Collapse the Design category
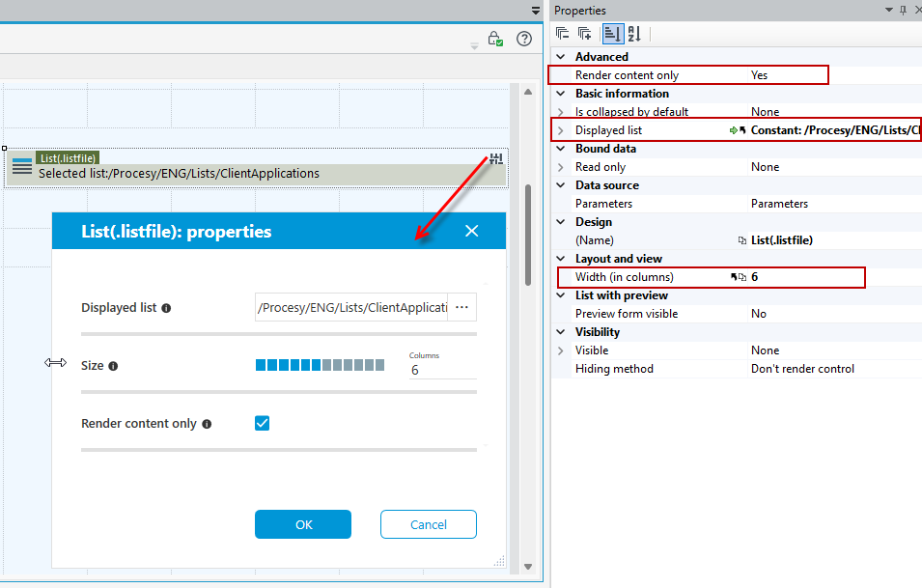This screenshot has width=922, height=588. (x=561, y=222)
